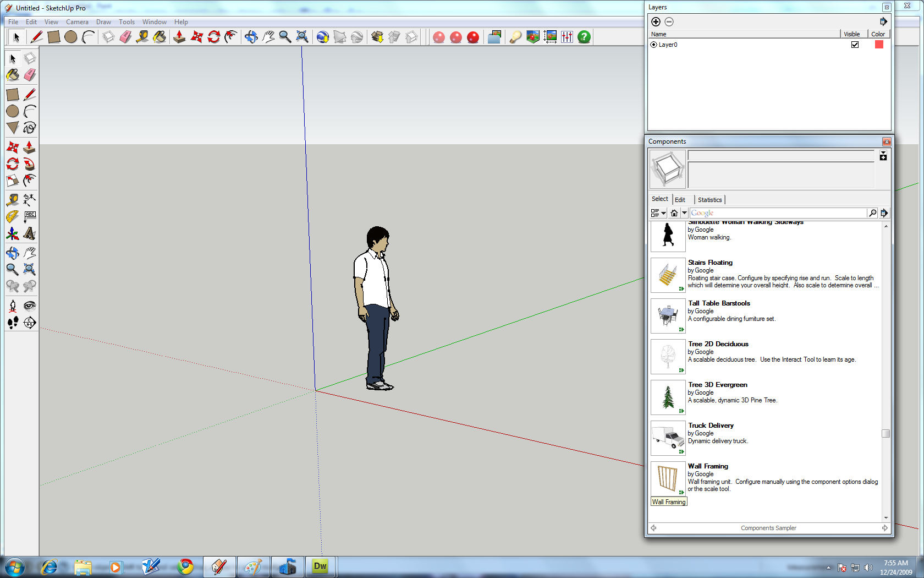The width and height of the screenshot is (924, 578).
Task: Click the back arrow at Components Sampler footer
Action: (654, 528)
